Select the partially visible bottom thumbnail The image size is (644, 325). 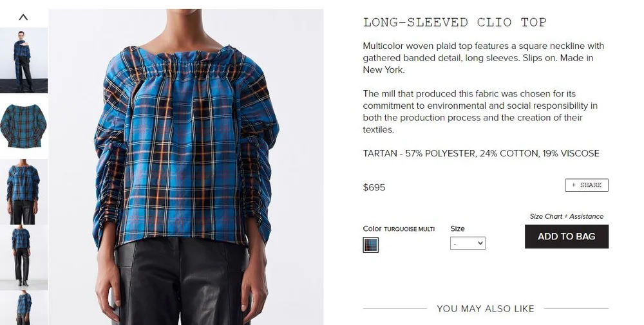(24, 308)
